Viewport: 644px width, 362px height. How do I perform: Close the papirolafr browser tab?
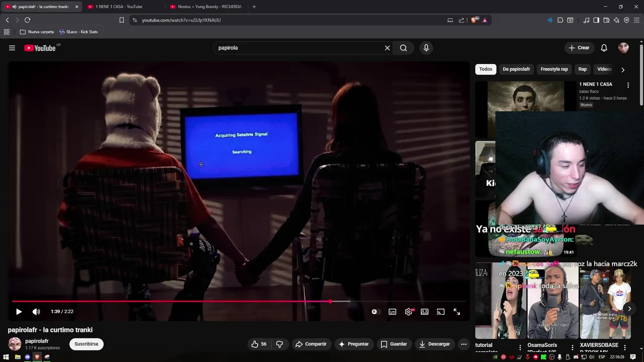pyautogui.click(x=77, y=7)
